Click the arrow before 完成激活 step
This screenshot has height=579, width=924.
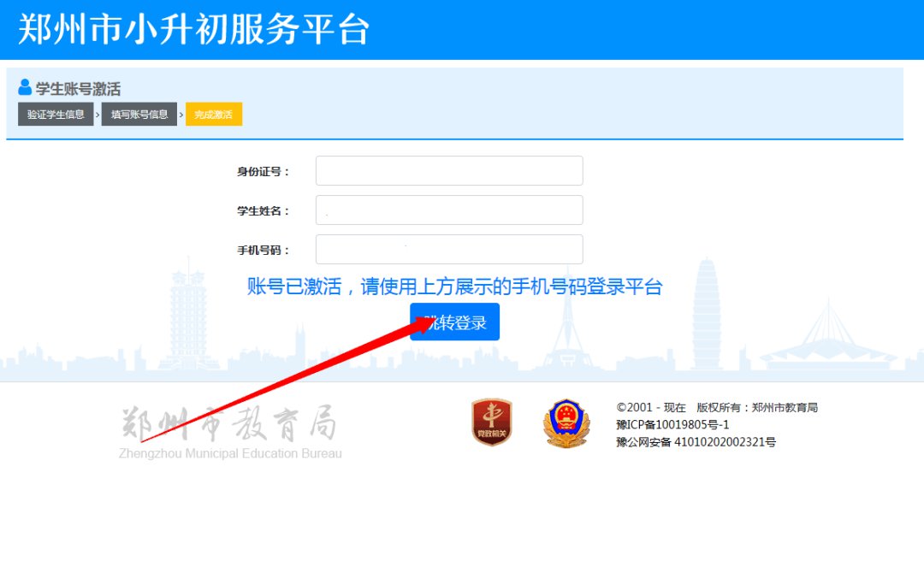(x=181, y=115)
